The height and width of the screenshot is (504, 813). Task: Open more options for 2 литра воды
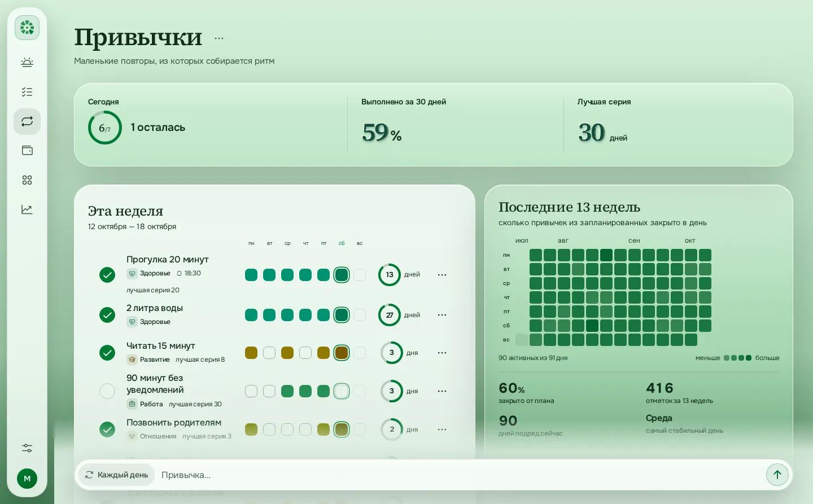coord(442,315)
